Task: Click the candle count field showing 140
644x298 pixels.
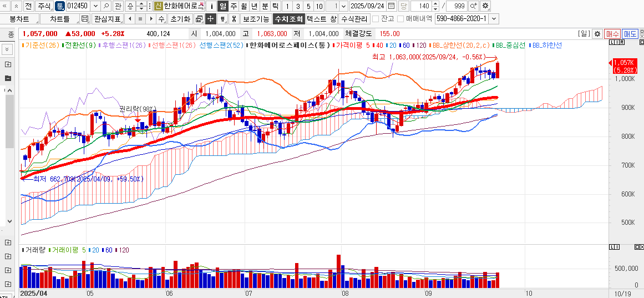Action: pos(423,6)
